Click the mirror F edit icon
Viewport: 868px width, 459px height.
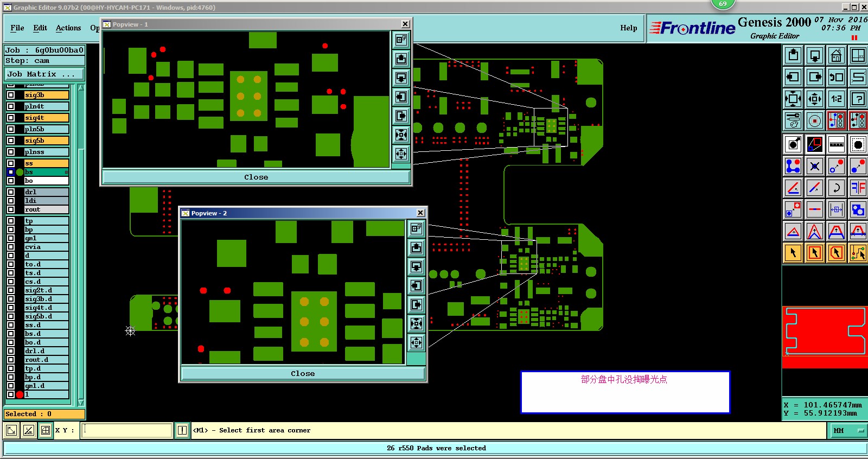pos(858,188)
